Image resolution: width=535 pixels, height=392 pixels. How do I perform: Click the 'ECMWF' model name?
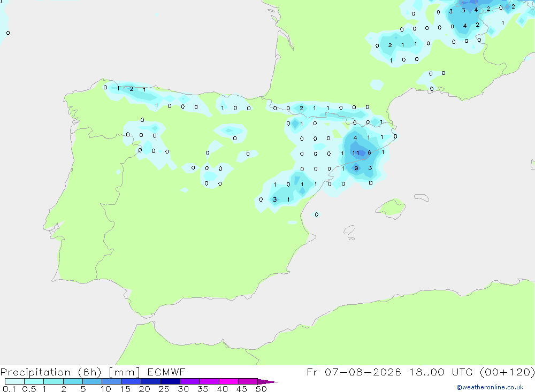(x=166, y=372)
